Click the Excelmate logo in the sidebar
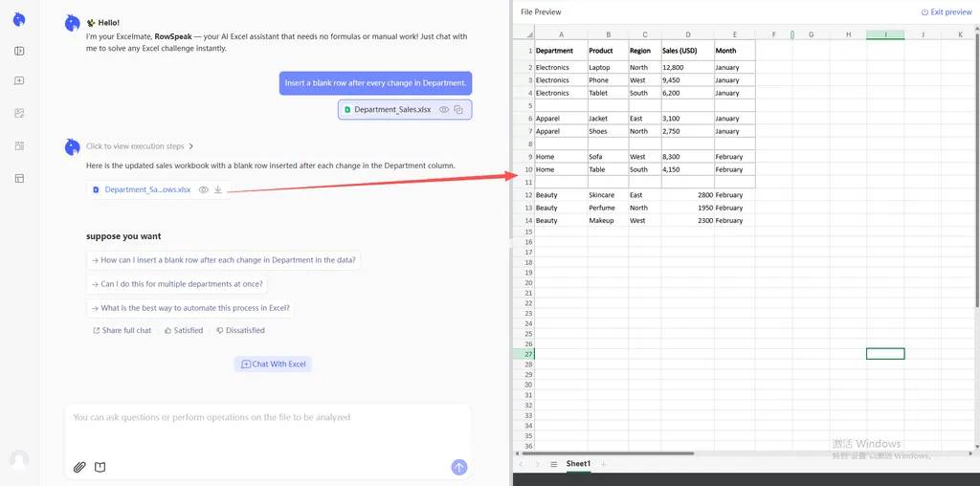 pos(19,19)
